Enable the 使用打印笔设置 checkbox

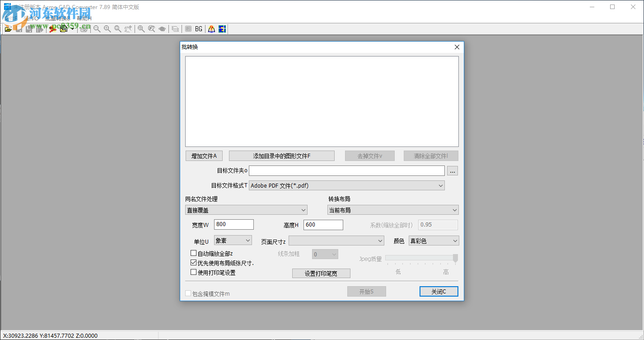coord(193,272)
